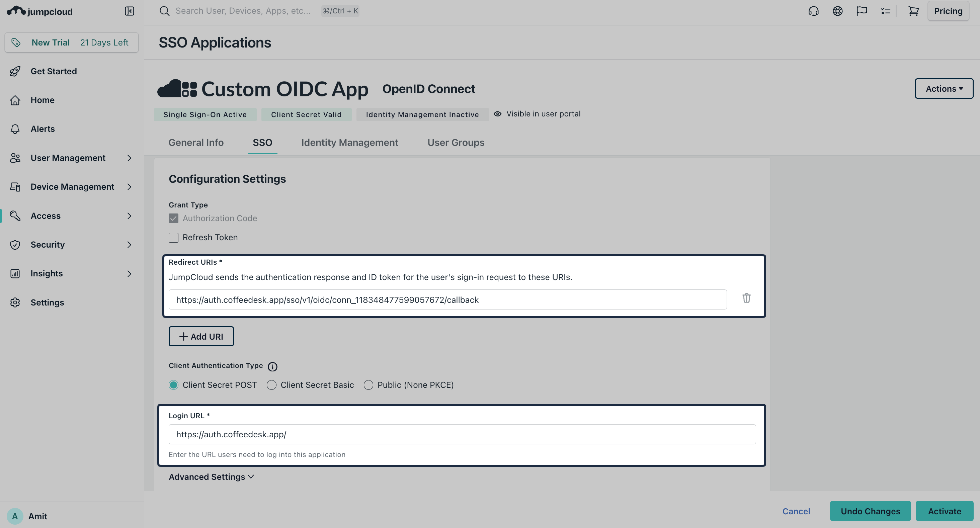Open the feedback flag icon
Screen dimensions: 980x528
point(861,11)
